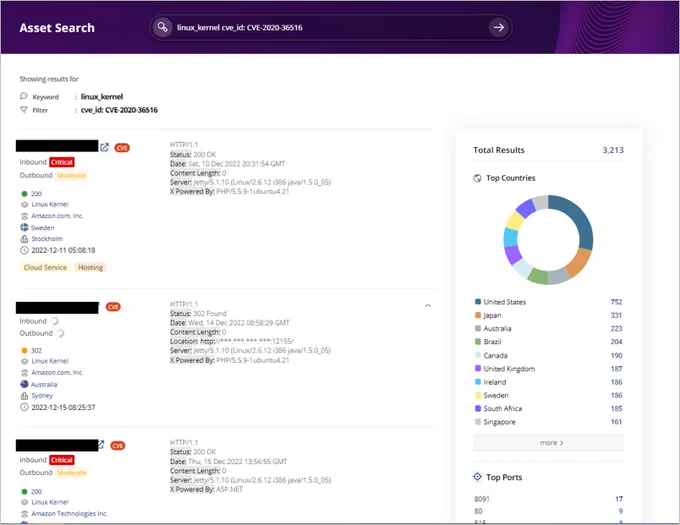Click the keyword speech bubble icon

pos(24,96)
